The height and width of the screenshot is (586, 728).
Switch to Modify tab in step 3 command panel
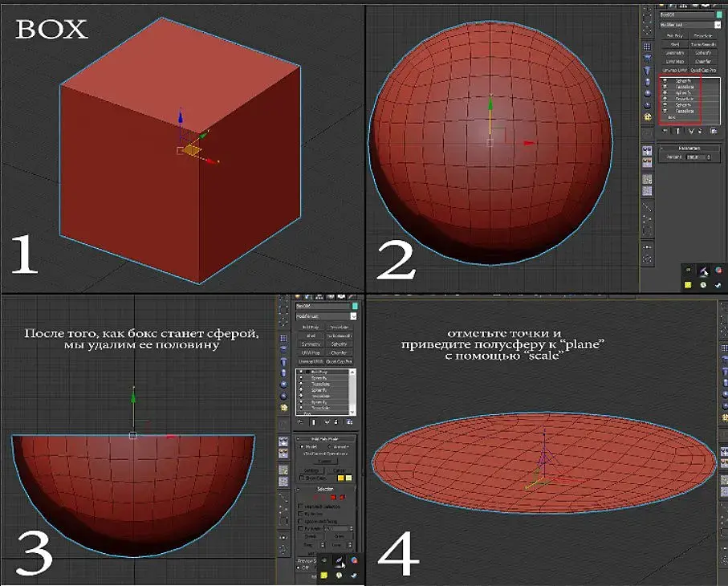(x=307, y=297)
